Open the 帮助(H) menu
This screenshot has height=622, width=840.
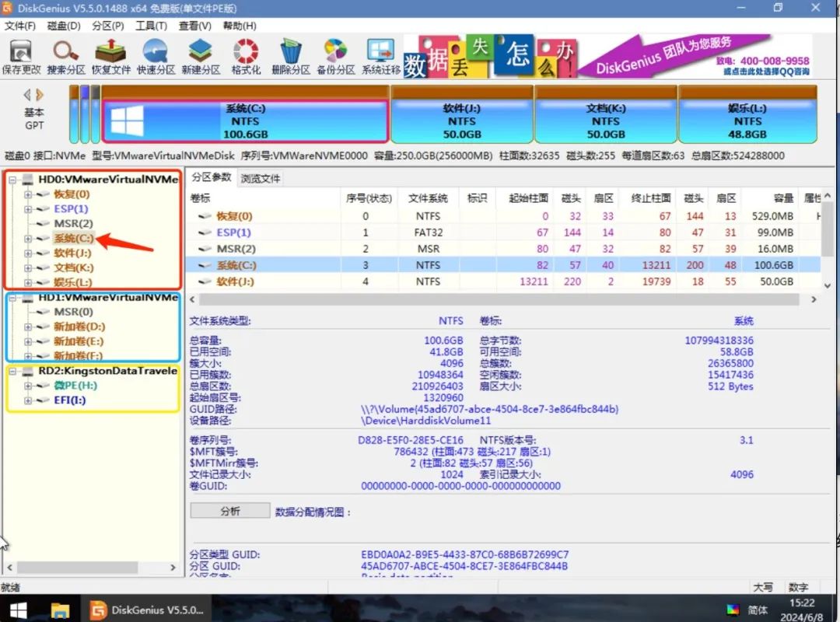pos(240,26)
